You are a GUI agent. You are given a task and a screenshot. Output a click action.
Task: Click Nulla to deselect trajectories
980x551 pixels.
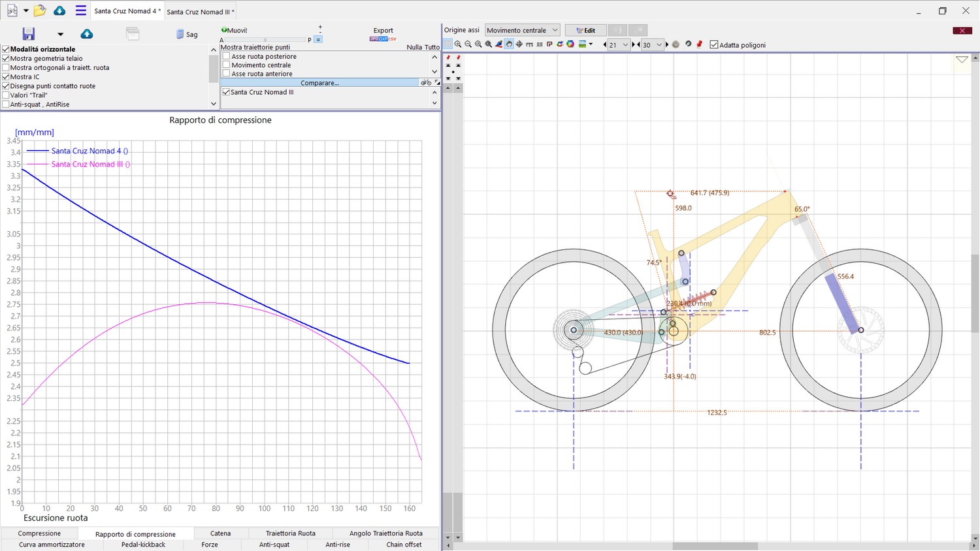click(x=414, y=47)
